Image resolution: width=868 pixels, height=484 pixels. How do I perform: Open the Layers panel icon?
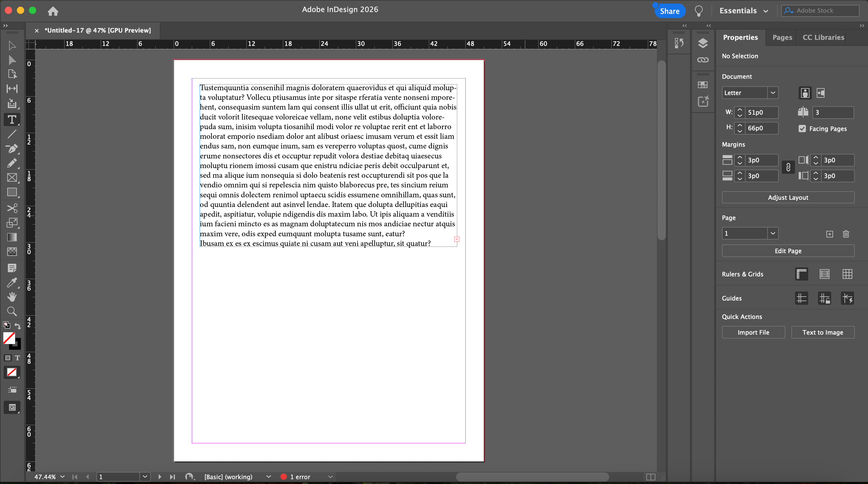pyautogui.click(x=703, y=43)
